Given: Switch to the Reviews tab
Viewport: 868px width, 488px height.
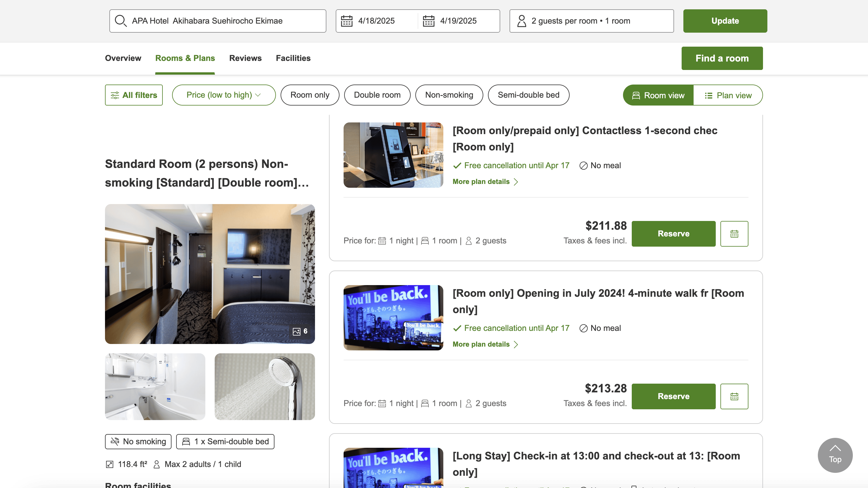Looking at the screenshot, I should 245,58.
